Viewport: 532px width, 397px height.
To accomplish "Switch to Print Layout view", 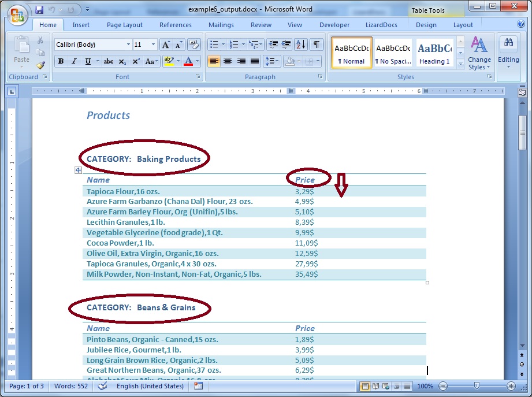I will (365, 386).
